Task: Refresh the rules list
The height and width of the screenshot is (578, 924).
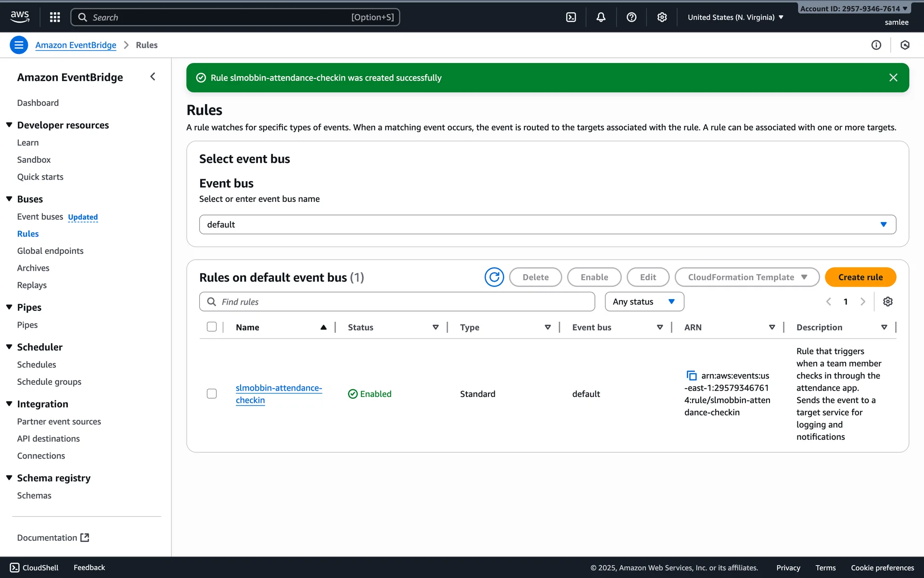Action: pos(494,277)
